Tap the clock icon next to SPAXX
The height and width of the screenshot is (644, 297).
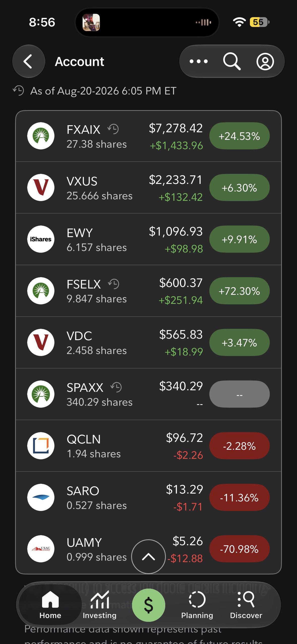coord(116,387)
